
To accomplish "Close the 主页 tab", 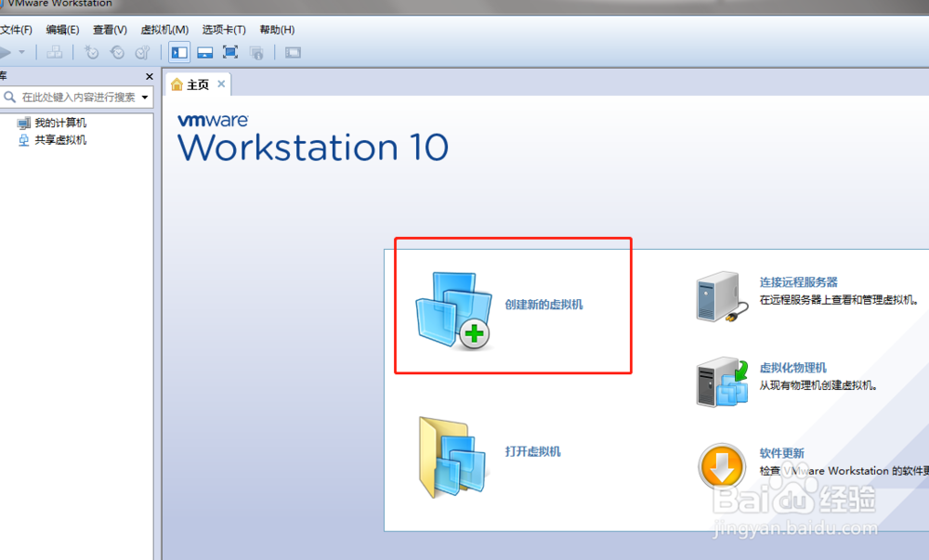I will tap(221, 85).
